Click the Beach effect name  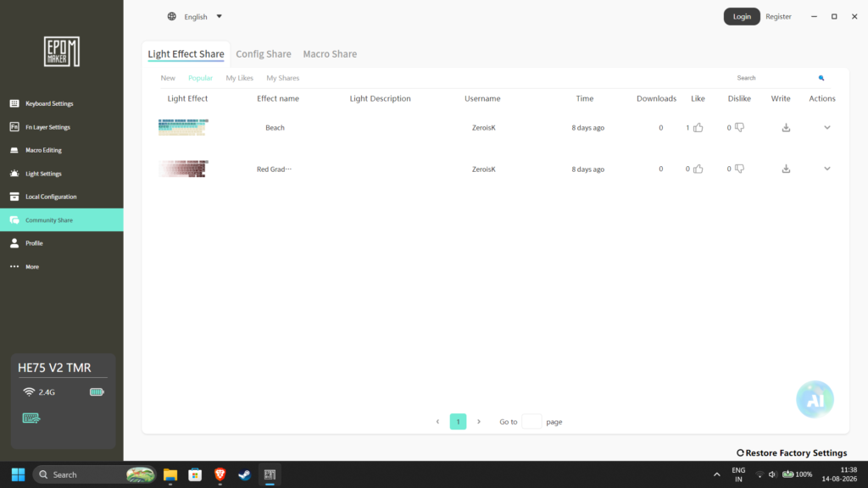(275, 127)
